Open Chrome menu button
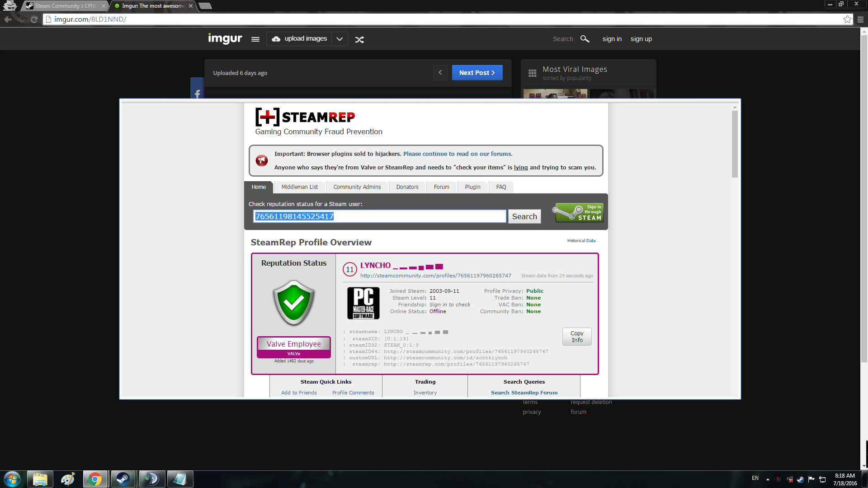Screen dimensions: 868x488 point(860,19)
